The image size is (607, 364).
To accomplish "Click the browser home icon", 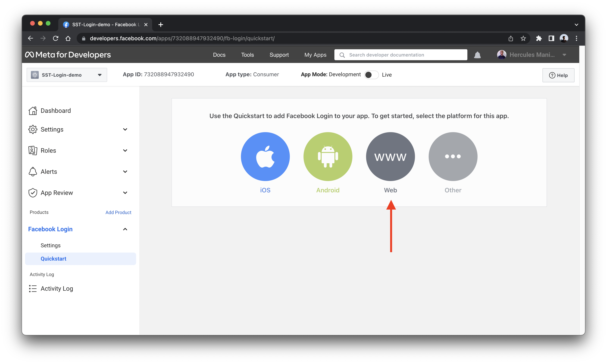I will pos(68,38).
